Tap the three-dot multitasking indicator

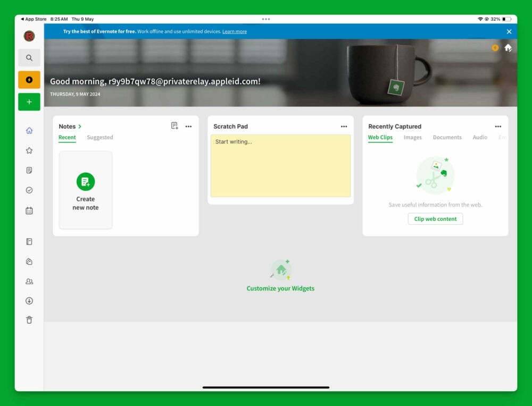[266, 19]
